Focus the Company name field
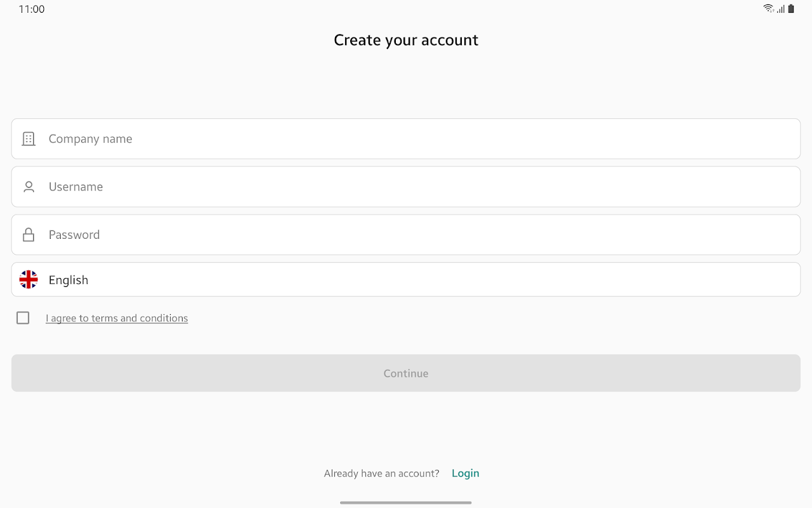 419,139
